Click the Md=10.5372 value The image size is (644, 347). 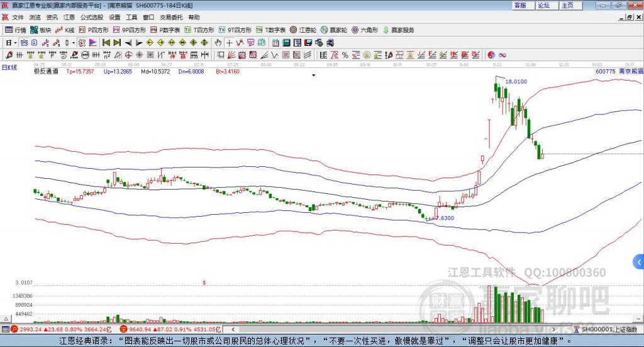pyautogui.click(x=155, y=72)
